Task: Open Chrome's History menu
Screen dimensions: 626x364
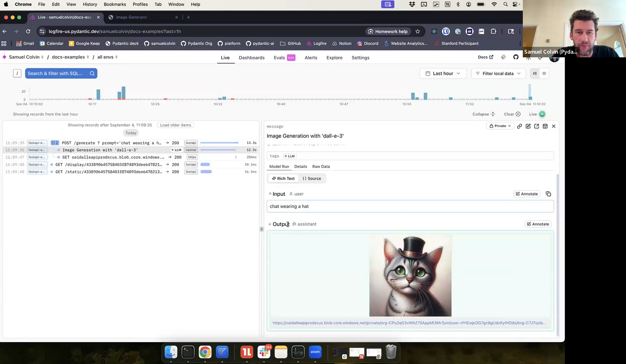Action: tap(90, 4)
